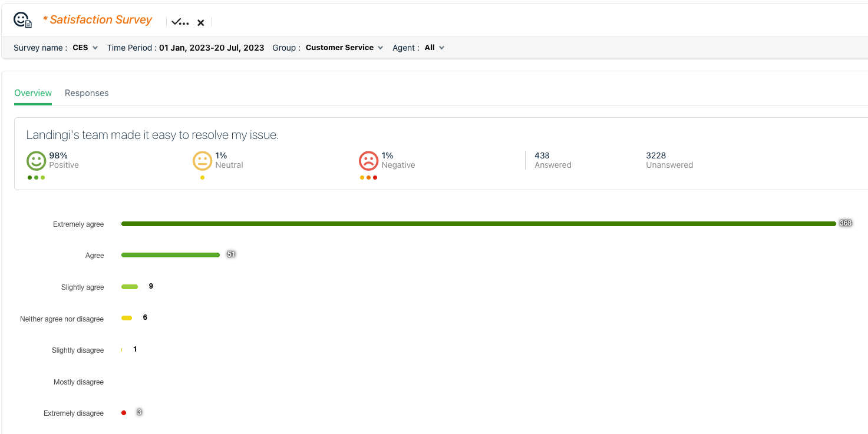Click the Agree bar showing 51
This screenshot has width=868, height=434.
tap(170, 255)
